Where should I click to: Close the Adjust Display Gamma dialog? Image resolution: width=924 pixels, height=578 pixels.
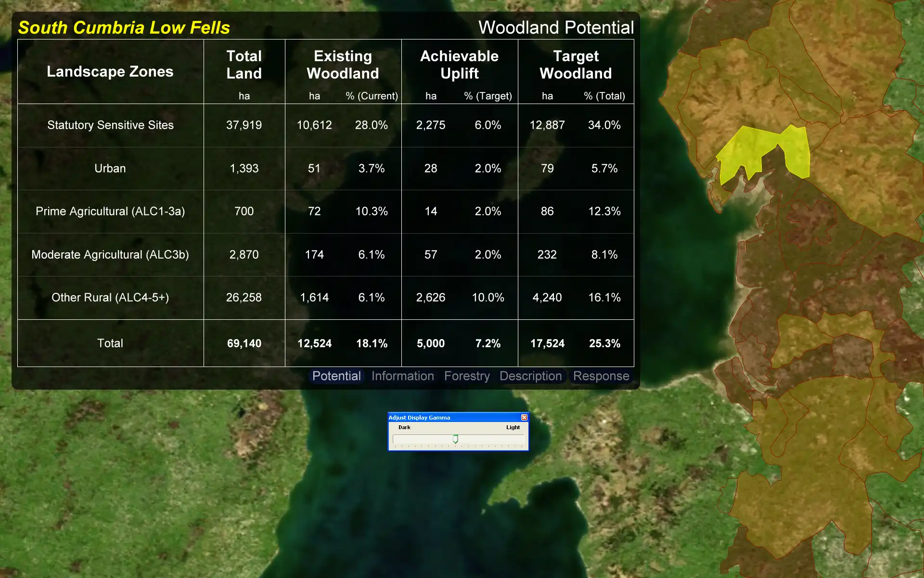click(x=524, y=417)
